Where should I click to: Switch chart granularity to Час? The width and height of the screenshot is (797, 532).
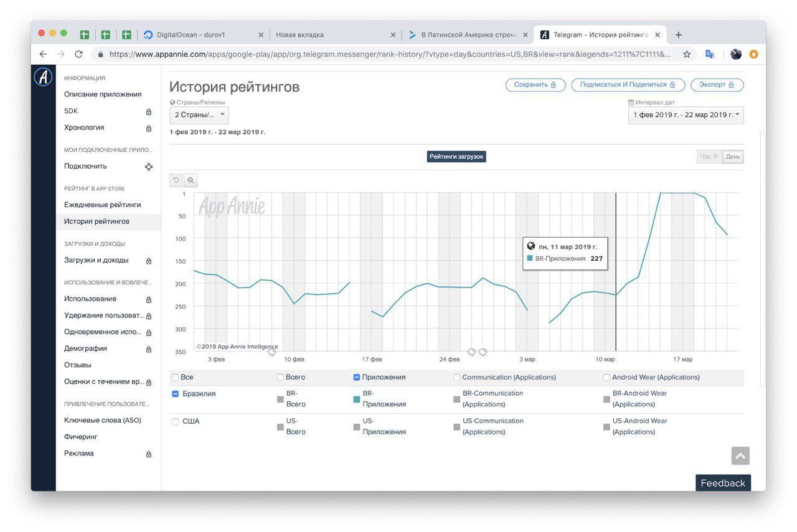pos(709,157)
